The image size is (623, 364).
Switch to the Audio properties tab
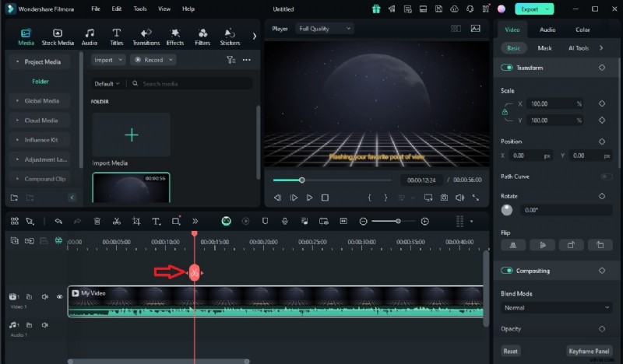547,30
